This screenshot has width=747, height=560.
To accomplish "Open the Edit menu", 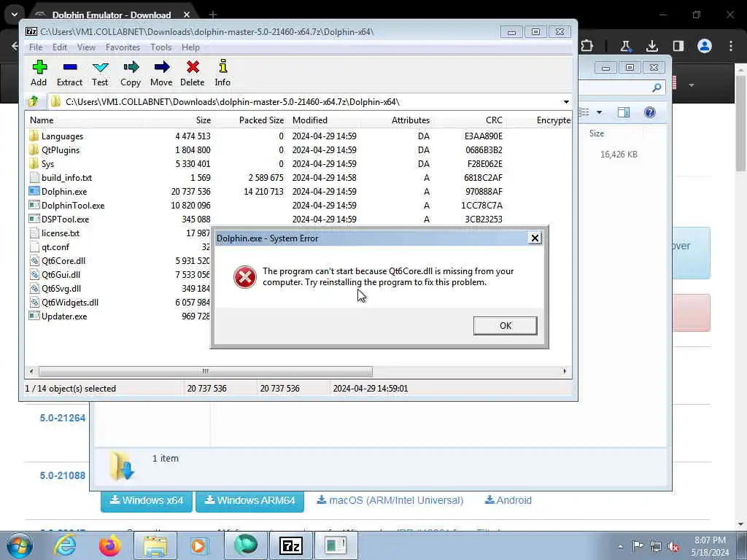I will click(x=60, y=47).
